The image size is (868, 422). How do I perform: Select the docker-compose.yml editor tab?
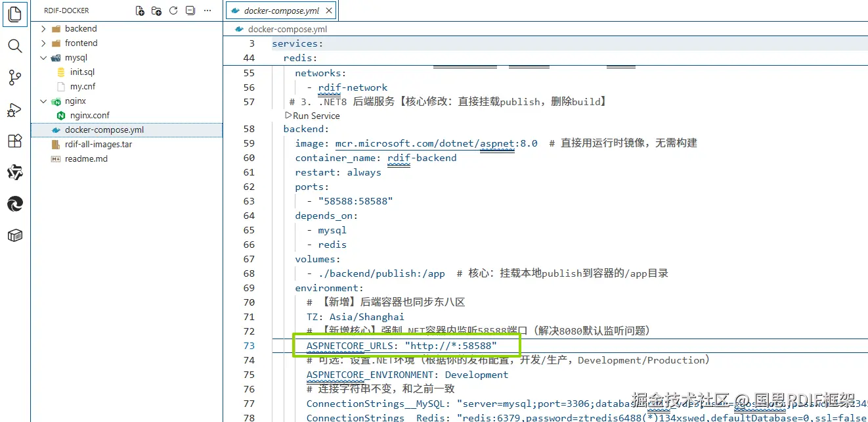click(x=281, y=10)
